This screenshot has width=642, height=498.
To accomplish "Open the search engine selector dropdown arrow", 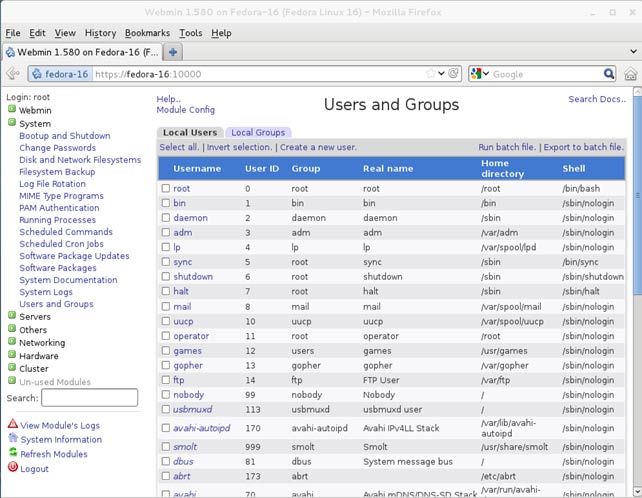I will [x=486, y=74].
